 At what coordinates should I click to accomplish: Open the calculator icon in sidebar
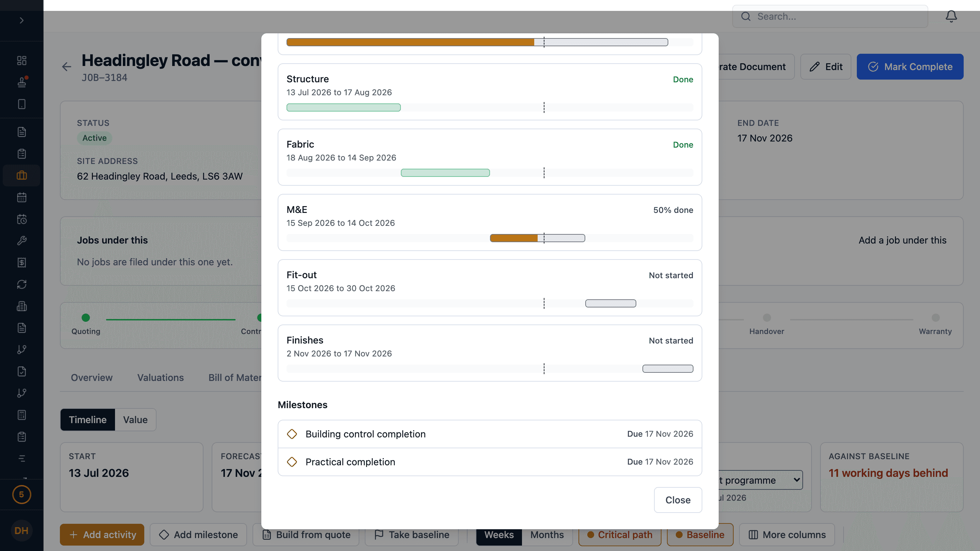click(x=22, y=415)
